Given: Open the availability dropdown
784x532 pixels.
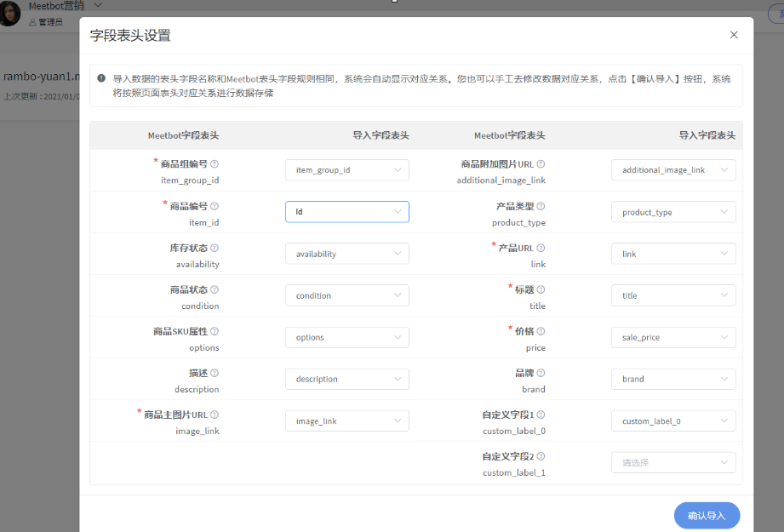Looking at the screenshot, I should (x=347, y=254).
